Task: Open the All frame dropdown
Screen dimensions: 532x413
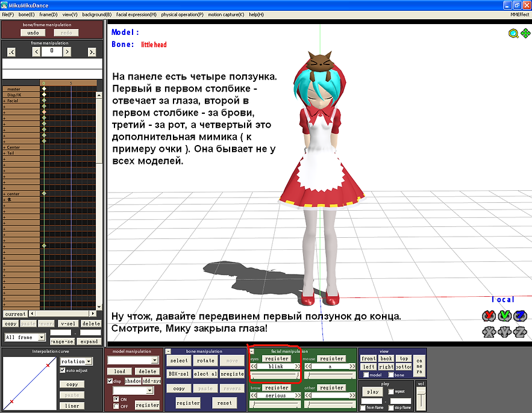Action: point(42,337)
